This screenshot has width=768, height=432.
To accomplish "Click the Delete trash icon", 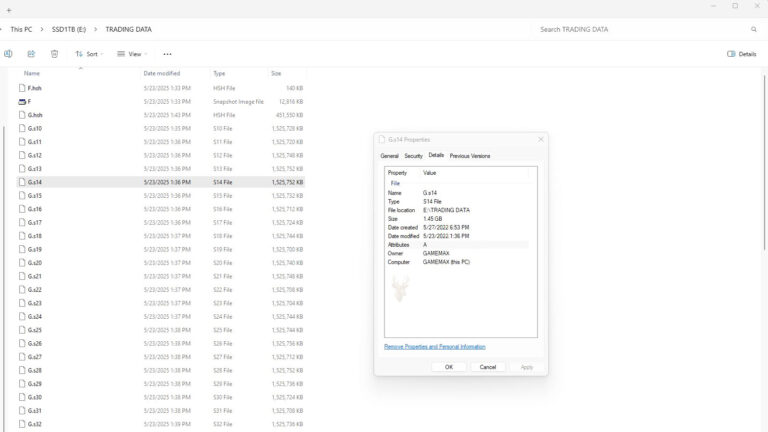I will [x=54, y=54].
